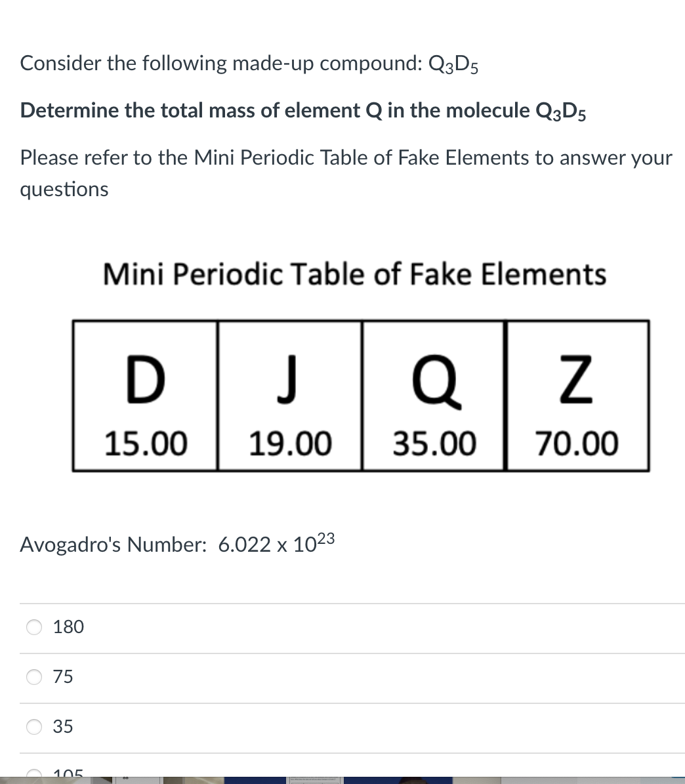Click the infinity icon in the bottom taskbar
Screen dimensions: 685x784
[x=125, y=780]
